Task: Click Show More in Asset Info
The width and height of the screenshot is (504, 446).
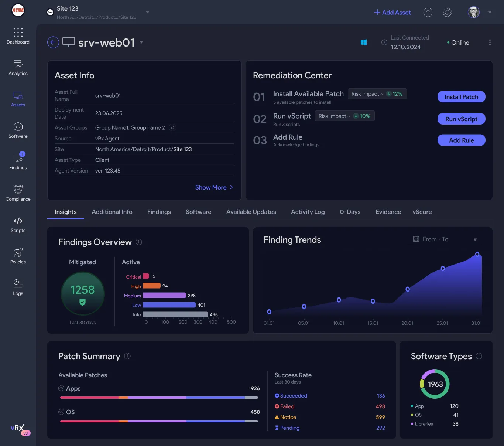Action: (x=214, y=187)
